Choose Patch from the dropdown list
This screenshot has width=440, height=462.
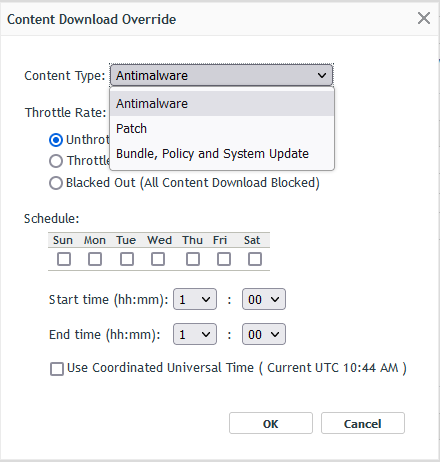222,128
